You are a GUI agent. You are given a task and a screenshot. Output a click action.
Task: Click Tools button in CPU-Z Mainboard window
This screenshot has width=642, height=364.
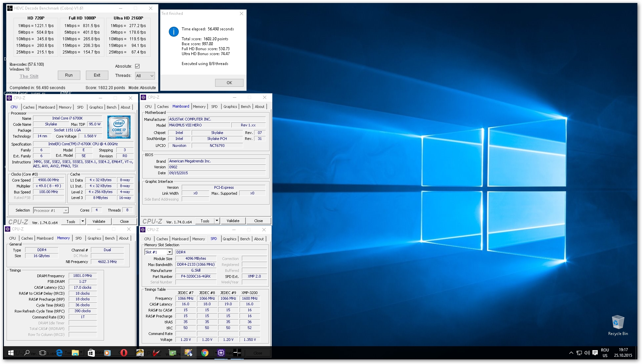205,221
